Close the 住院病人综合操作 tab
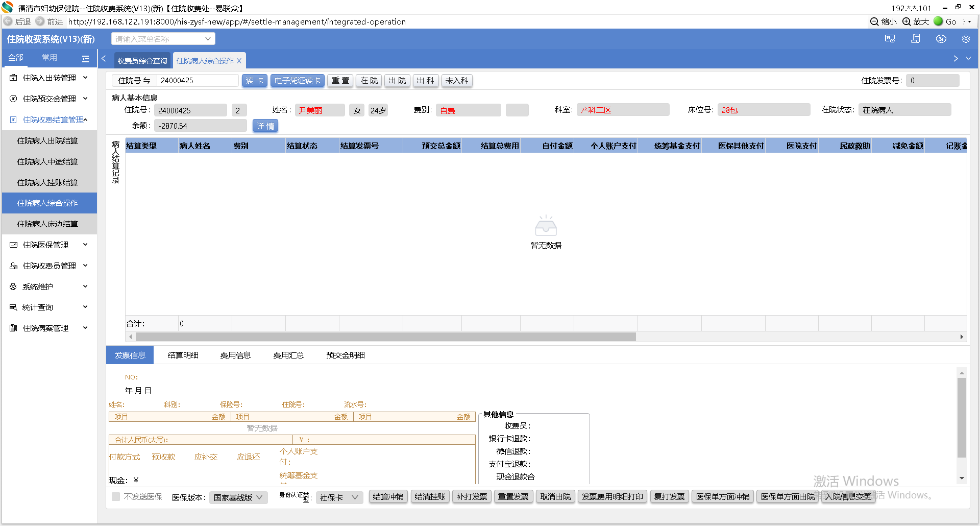The height and width of the screenshot is (526, 980). [x=239, y=61]
